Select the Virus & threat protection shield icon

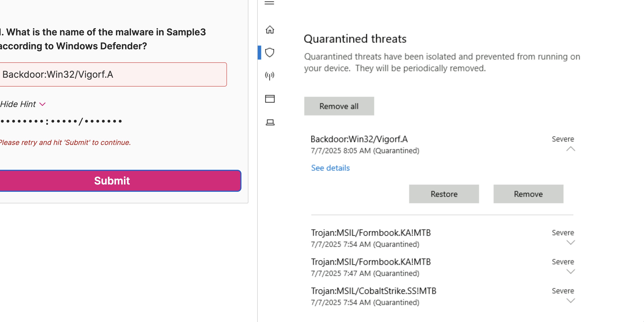coord(270,53)
